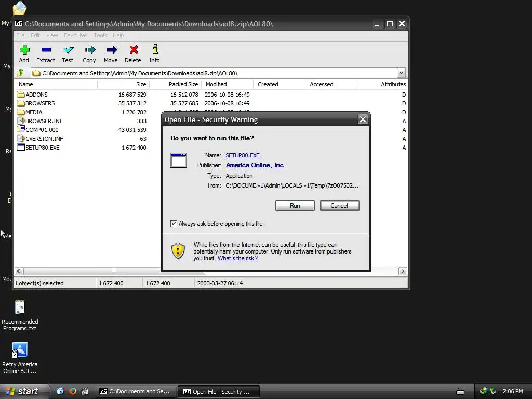Image resolution: width=532 pixels, height=399 pixels.
Task: Click the application icon in security dialog
Action: (x=179, y=160)
